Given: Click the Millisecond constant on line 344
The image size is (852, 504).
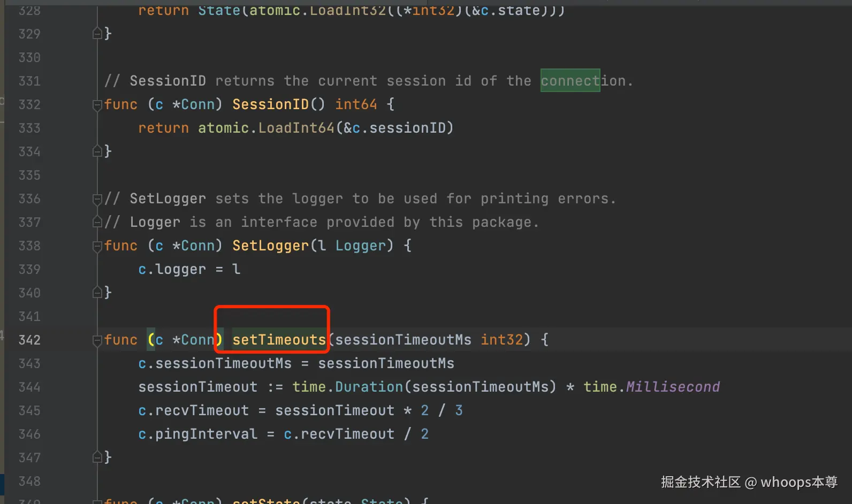Looking at the screenshot, I should pos(673,387).
